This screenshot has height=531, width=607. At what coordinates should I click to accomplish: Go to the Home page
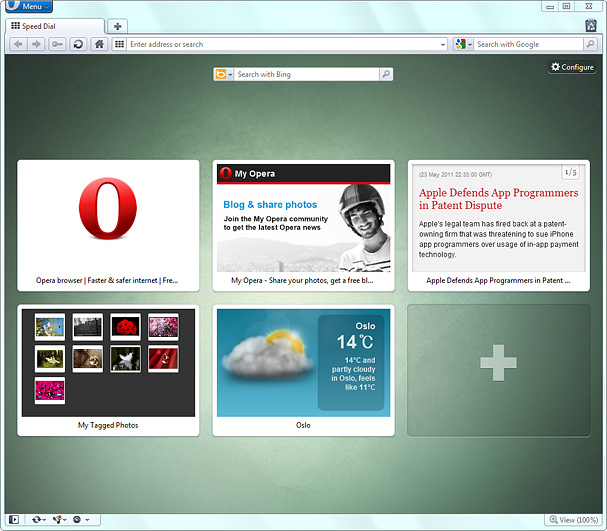99,44
